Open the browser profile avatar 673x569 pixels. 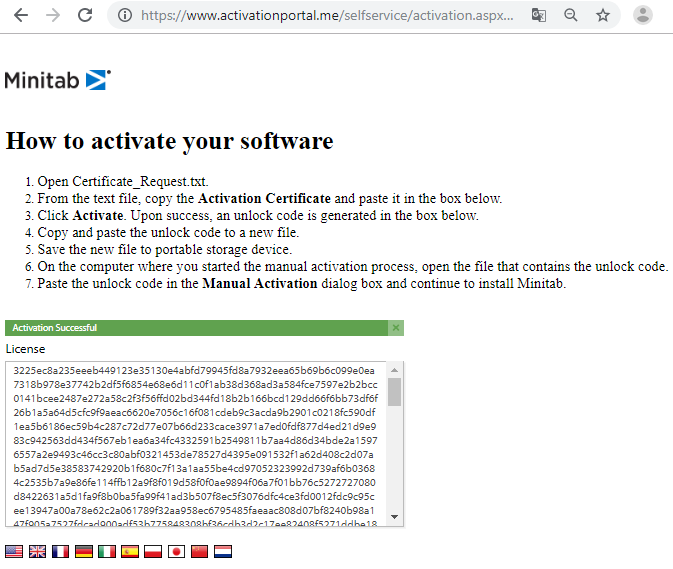pyautogui.click(x=643, y=15)
